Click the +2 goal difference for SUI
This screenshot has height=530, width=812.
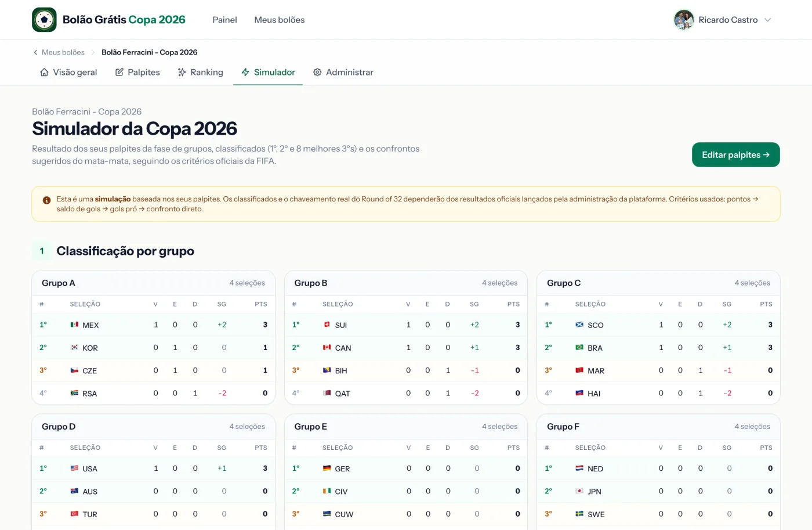point(474,325)
